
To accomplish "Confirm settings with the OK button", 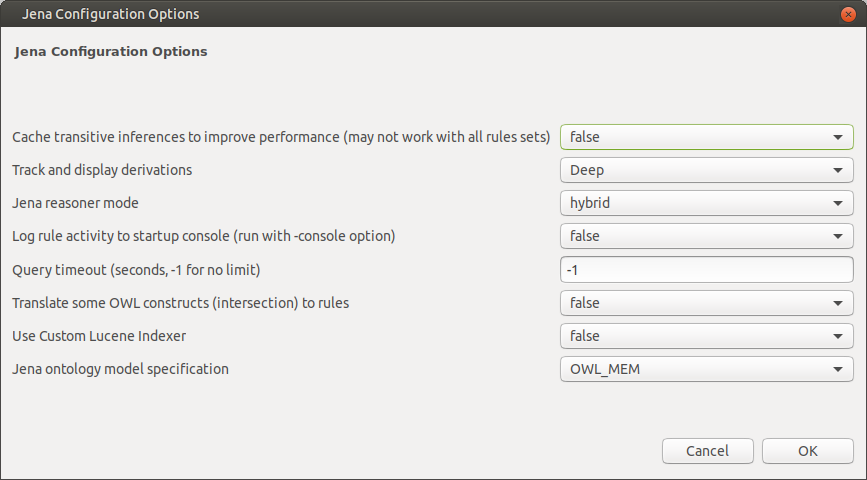I will tap(808, 451).
